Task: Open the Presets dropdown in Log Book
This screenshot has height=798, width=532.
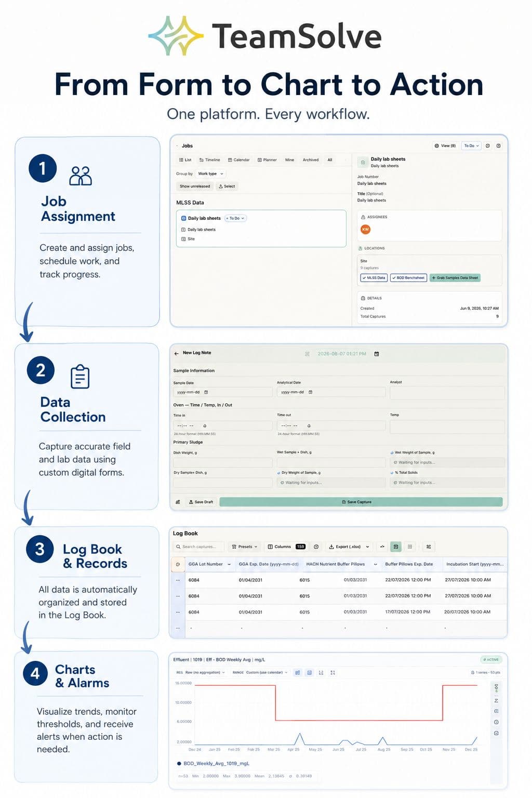Action: tap(244, 547)
